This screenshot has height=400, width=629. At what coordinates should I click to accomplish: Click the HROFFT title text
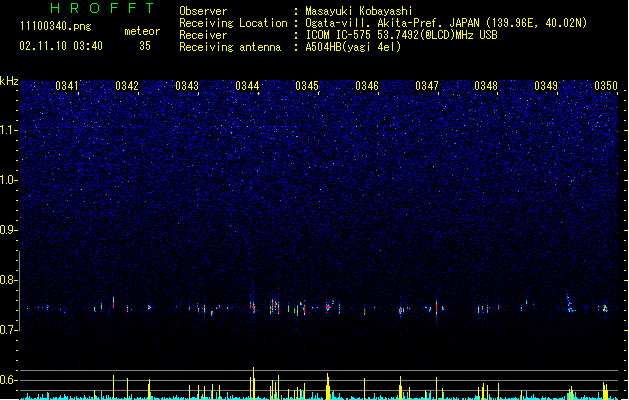coord(102,8)
